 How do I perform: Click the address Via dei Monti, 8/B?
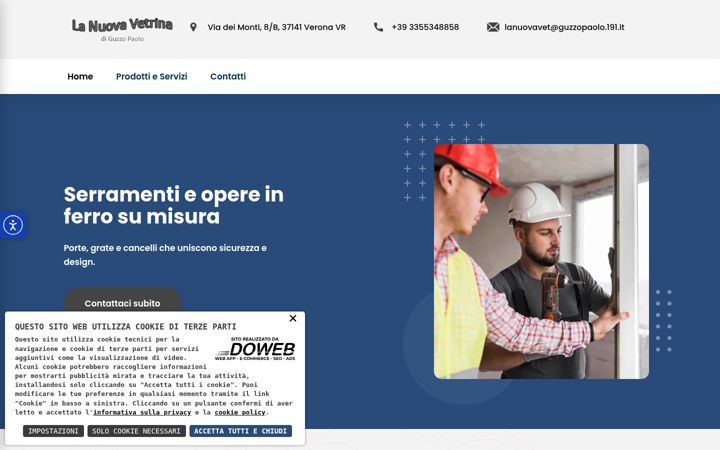click(x=276, y=27)
